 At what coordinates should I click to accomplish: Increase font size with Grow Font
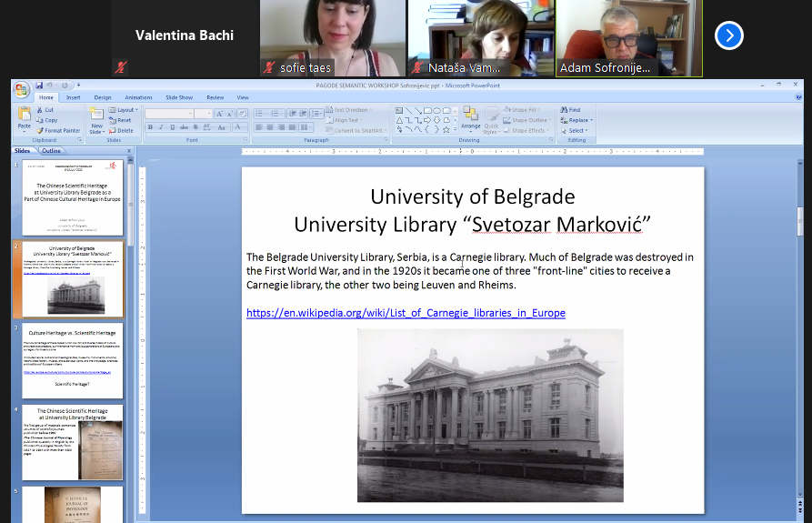click(x=219, y=114)
